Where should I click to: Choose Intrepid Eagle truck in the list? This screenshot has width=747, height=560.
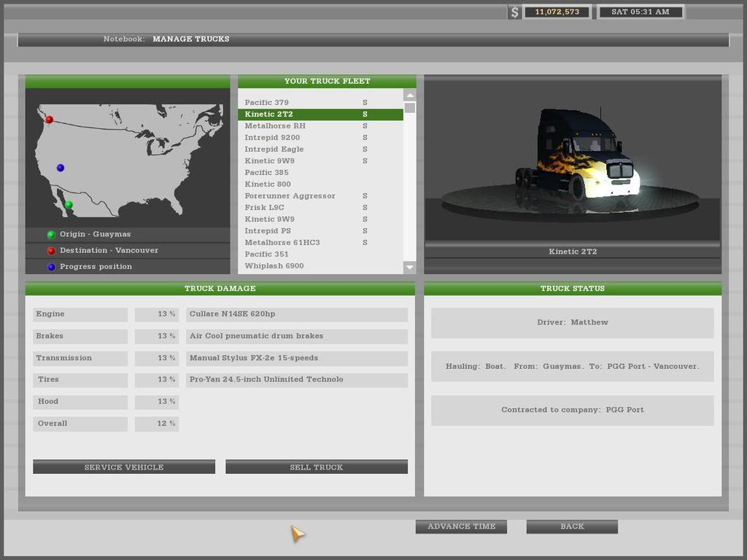274,149
